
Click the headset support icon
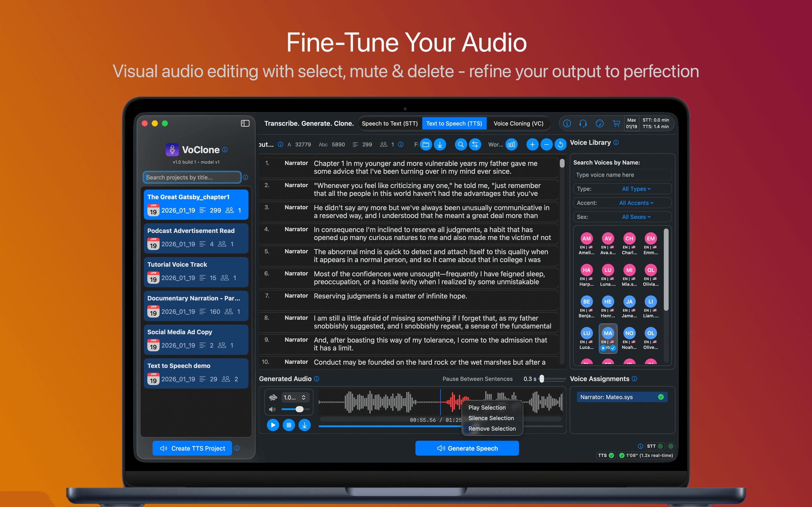(583, 123)
